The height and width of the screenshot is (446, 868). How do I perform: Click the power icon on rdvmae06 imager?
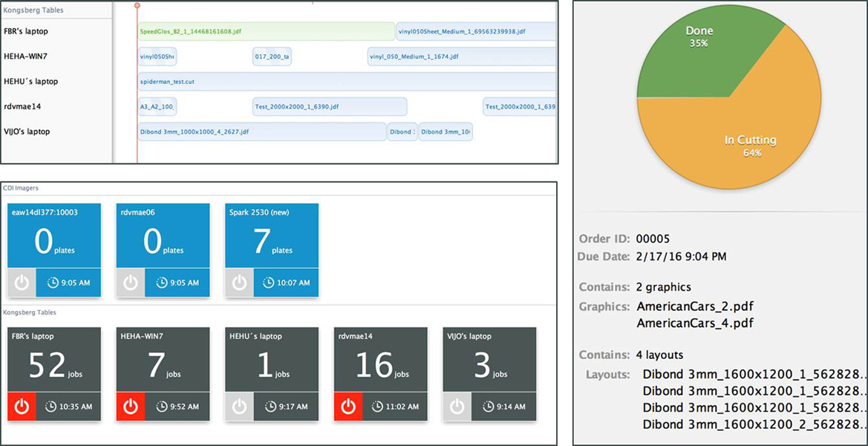129,282
